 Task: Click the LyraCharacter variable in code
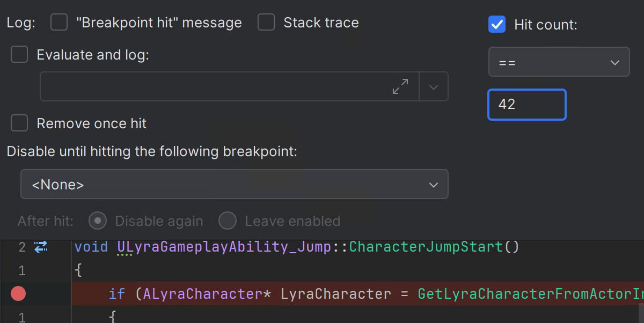point(336,294)
